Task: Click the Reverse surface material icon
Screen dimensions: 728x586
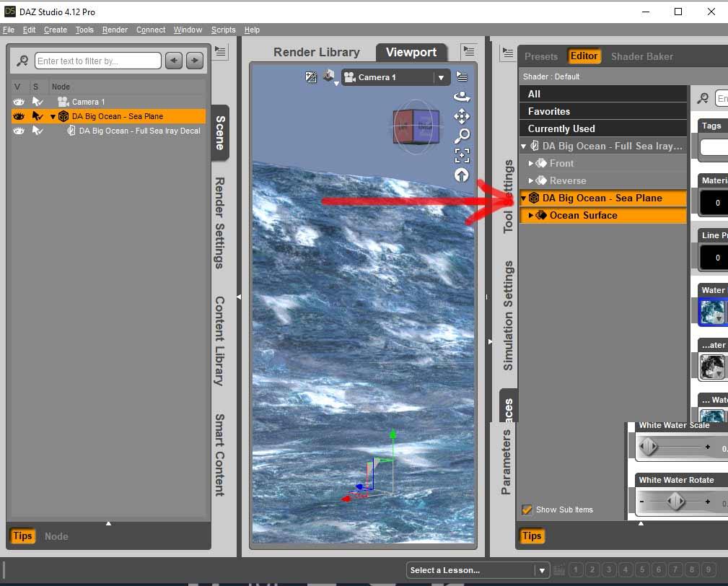Action: coord(541,180)
